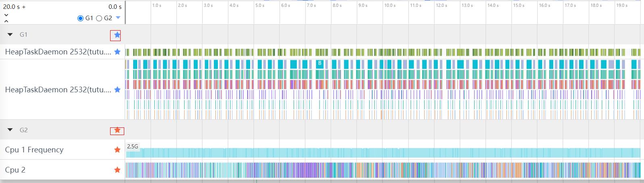Screen dimensions: 644x183
Task: Click star on the tall HeapTaskDaemon row
Action: pos(117,89)
